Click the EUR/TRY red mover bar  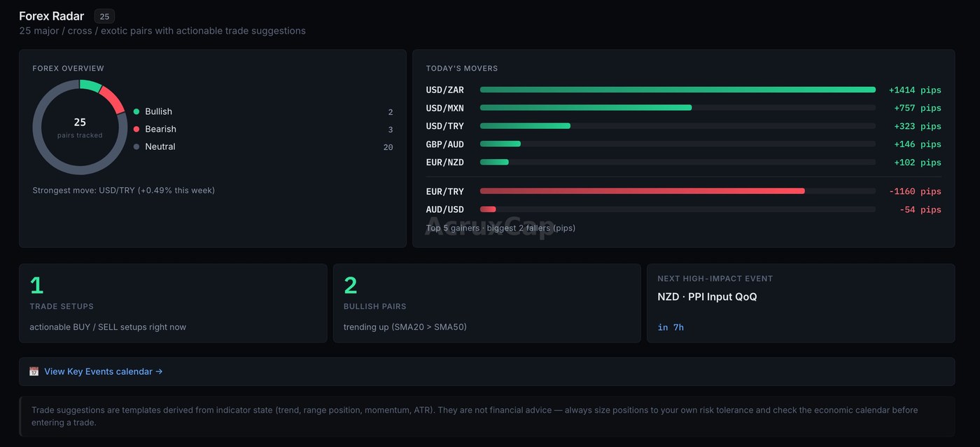point(643,191)
